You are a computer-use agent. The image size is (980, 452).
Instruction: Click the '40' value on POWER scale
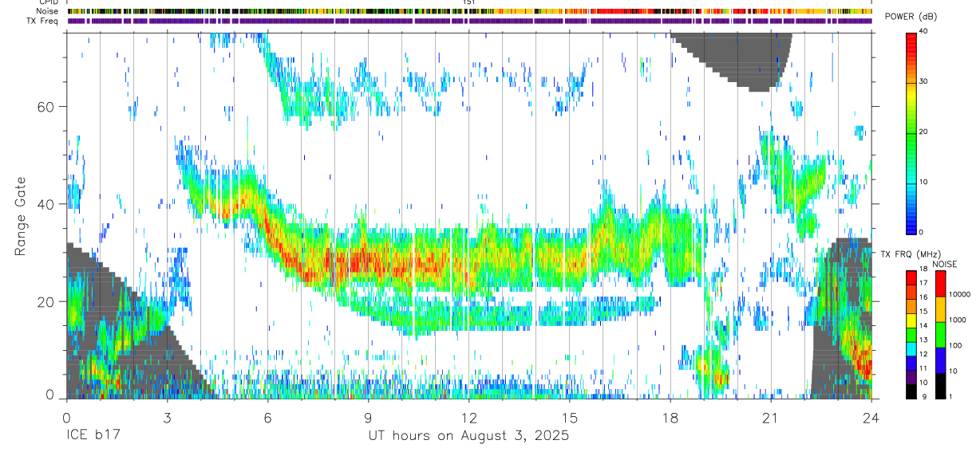click(924, 33)
